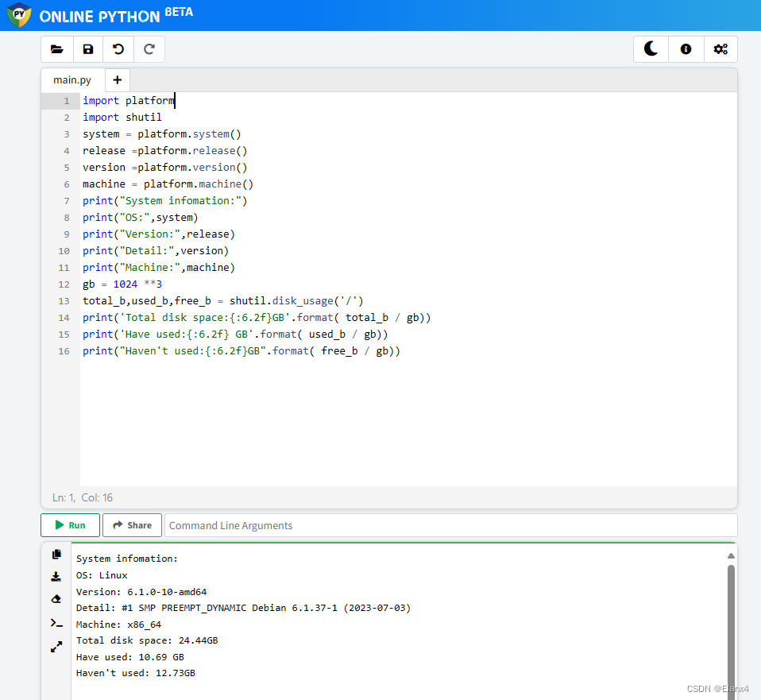Screen dimensions: 761x700
Task: Click code line 'version =platform.version()'
Action: tap(165, 168)
